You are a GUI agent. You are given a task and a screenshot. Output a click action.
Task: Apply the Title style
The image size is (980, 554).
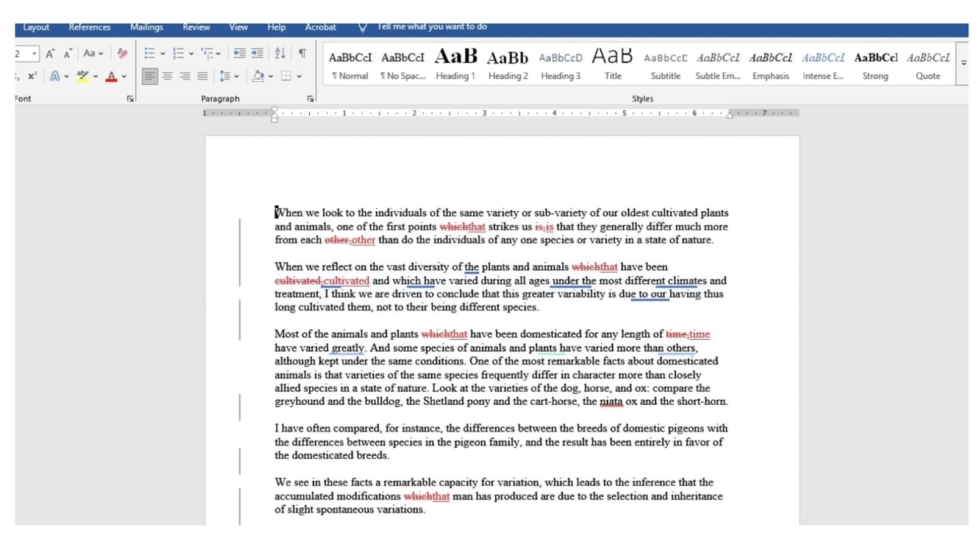tap(613, 65)
